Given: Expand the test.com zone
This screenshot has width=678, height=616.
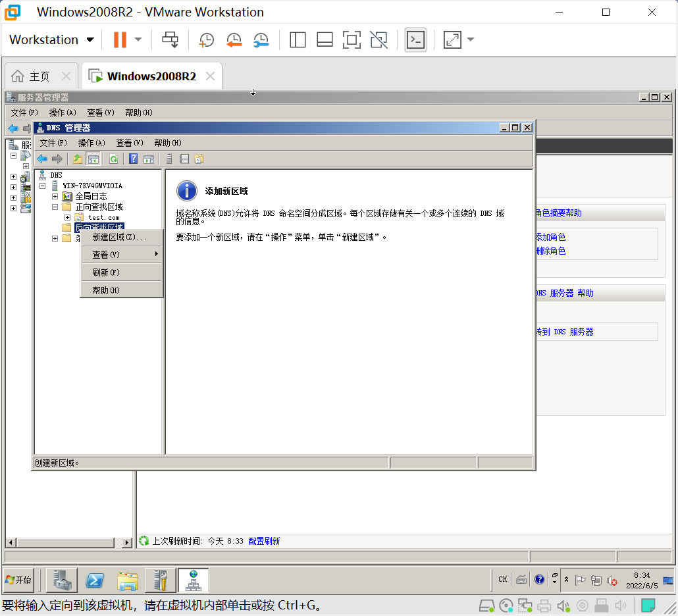Looking at the screenshot, I should (x=67, y=217).
